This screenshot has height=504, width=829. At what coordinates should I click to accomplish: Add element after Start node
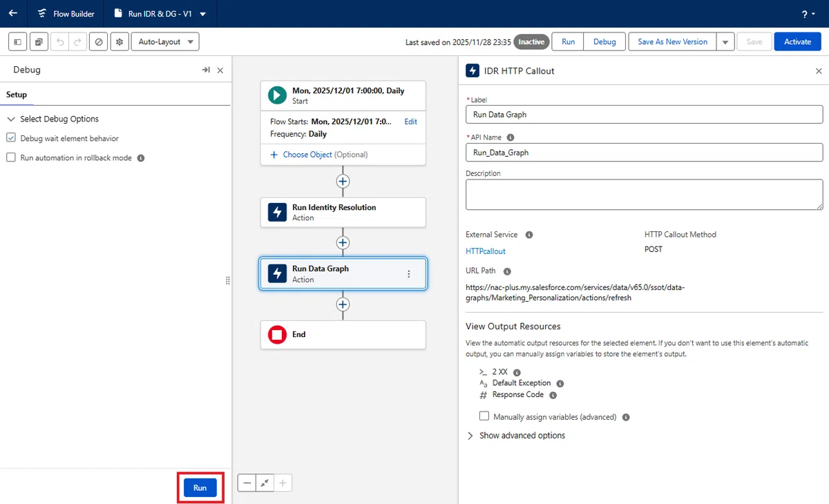tap(343, 182)
